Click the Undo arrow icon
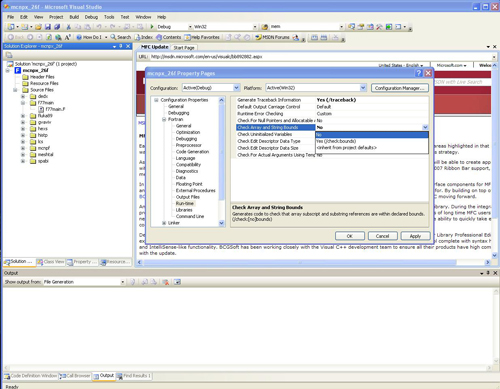This screenshot has height=389, width=500. (x=99, y=27)
